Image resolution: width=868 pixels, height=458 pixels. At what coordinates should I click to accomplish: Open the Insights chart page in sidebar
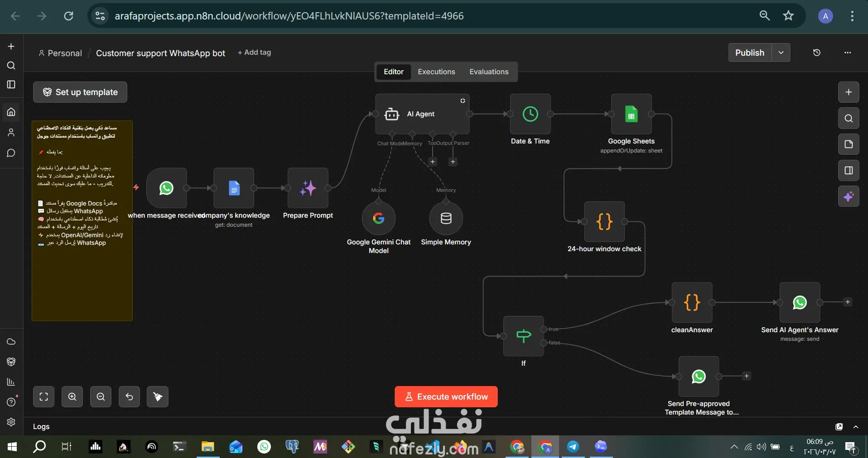[11, 382]
